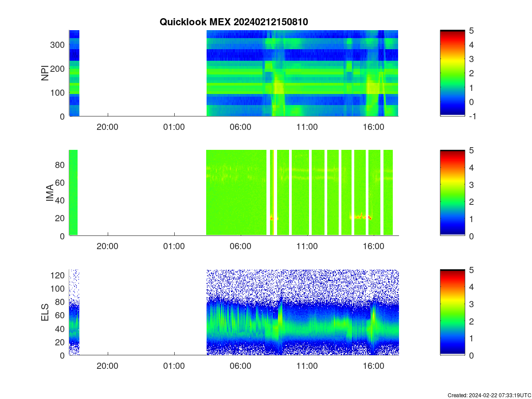The width and height of the screenshot is (532, 399).
Task: Click the NPI y-axis label
Action: 45,73
